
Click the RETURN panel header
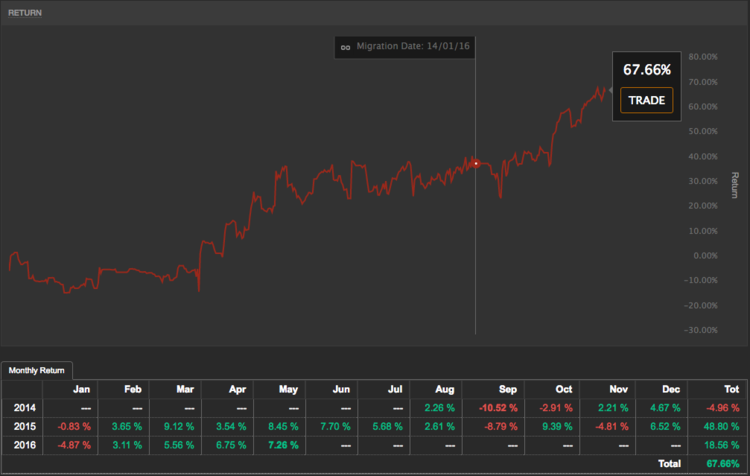coord(28,13)
